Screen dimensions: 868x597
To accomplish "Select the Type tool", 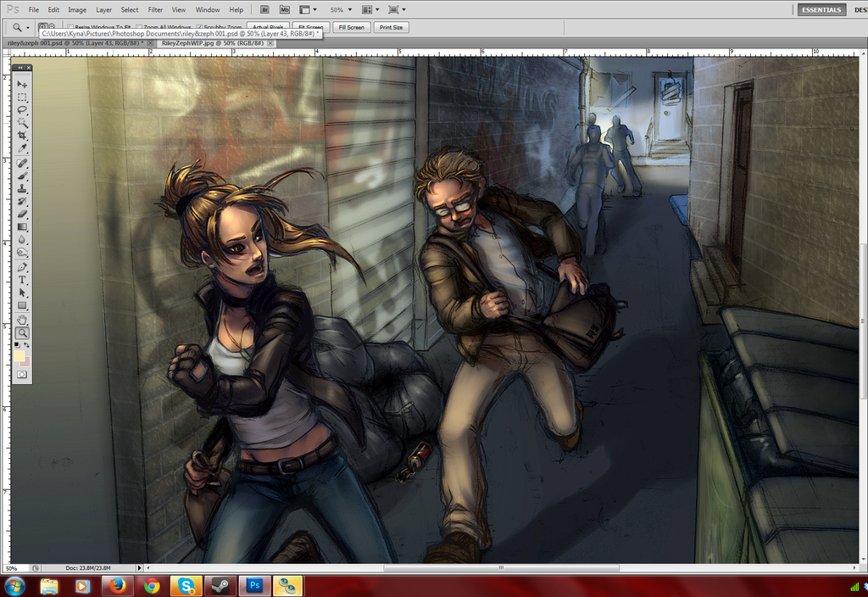I will 22,280.
